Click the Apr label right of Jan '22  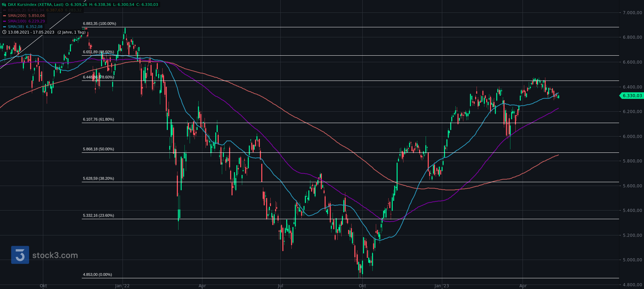[x=202, y=286]
